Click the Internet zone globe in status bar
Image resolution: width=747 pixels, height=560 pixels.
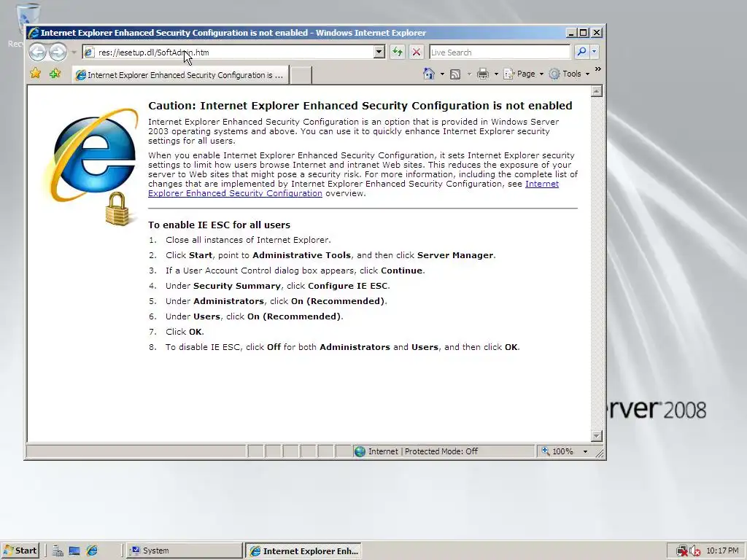pos(360,451)
